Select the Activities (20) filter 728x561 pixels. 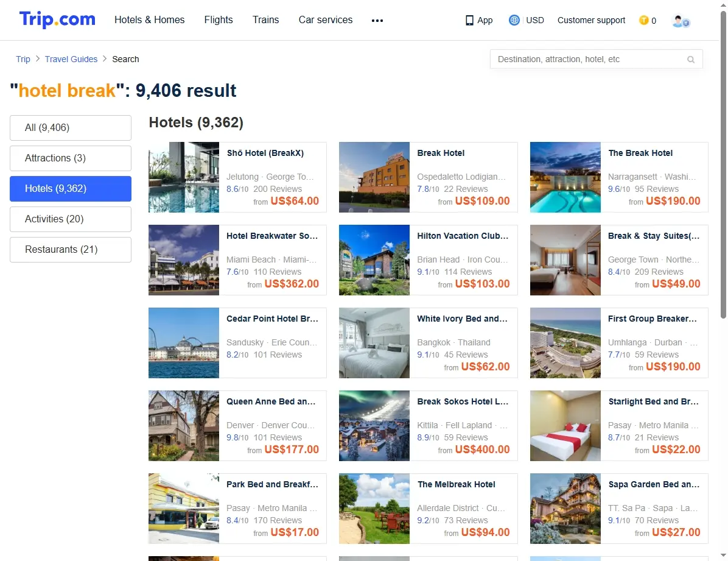[x=71, y=219]
